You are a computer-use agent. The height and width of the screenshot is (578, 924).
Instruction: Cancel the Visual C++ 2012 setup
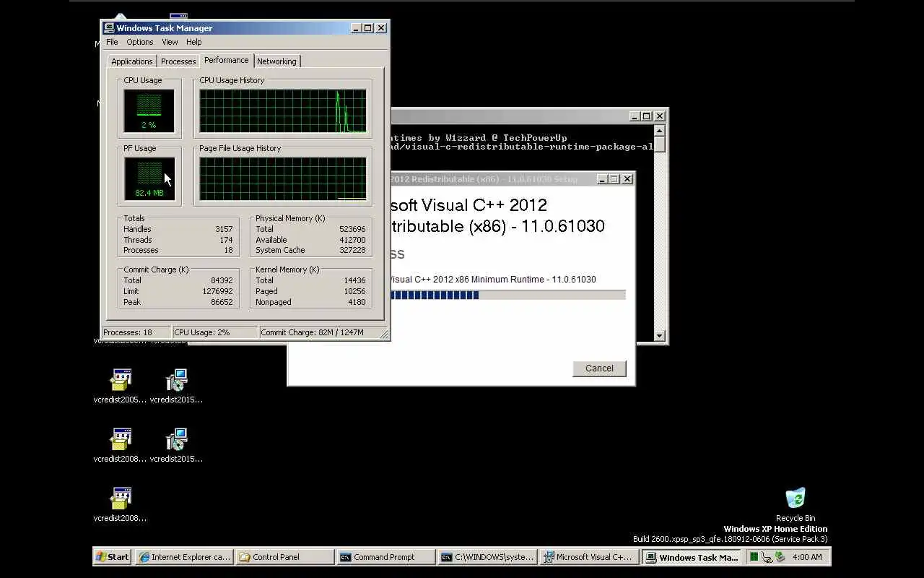pyautogui.click(x=599, y=368)
